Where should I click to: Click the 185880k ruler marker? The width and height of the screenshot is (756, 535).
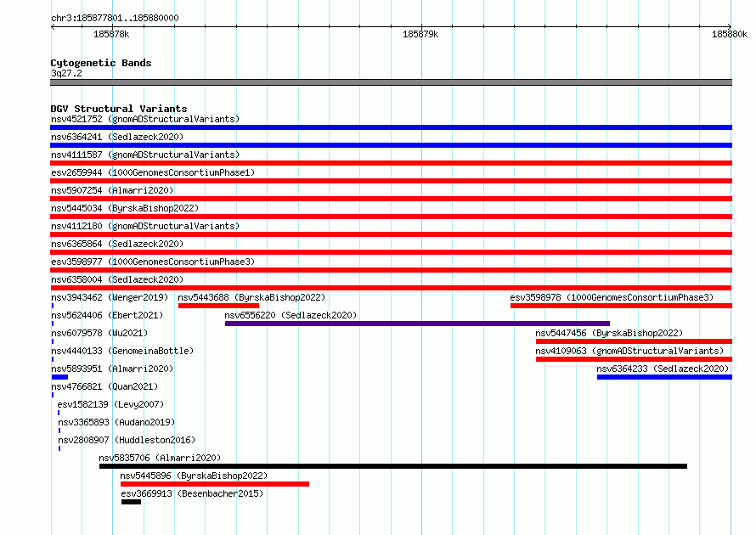click(730, 34)
